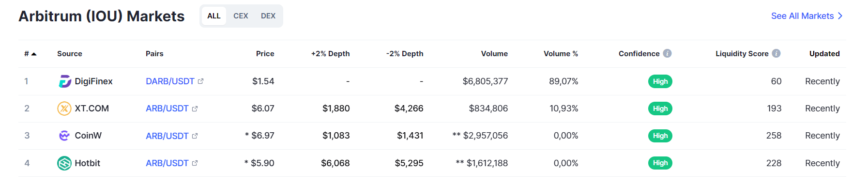Switch filter to DEX markets
Screen dimensions: 868x186
click(268, 16)
